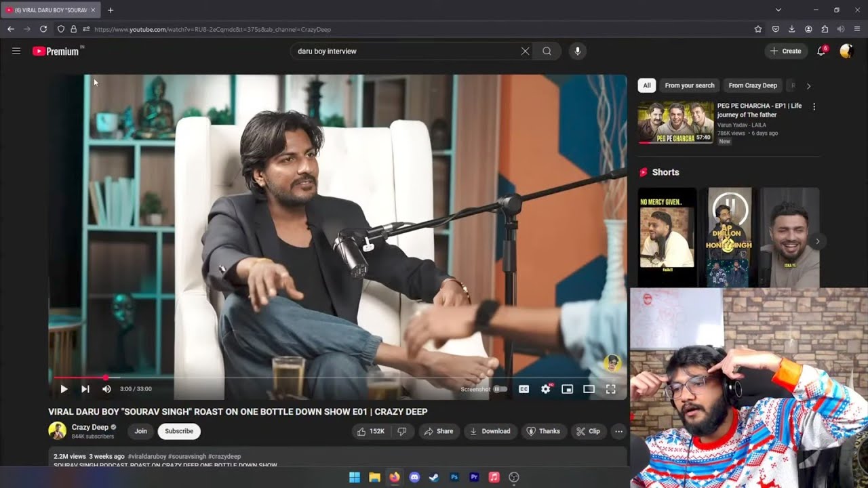This screenshot has width=868, height=488.
Task: Create a Clip of the video
Action: 588,431
